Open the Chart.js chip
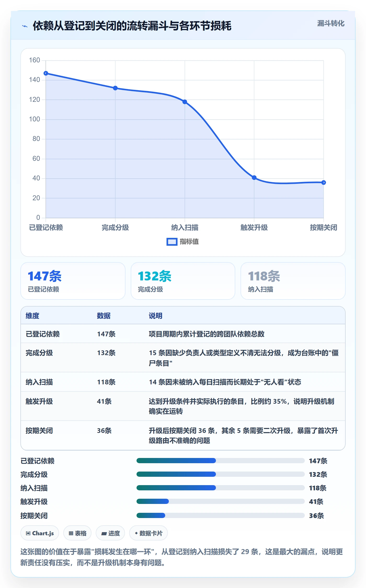 click(x=40, y=533)
